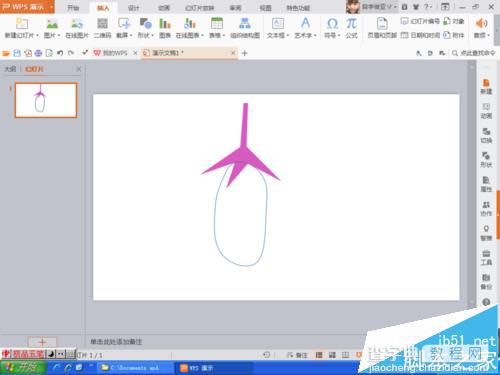Click the plus button to add slide
Viewport: 500px width, 375px height.
tap(42, 342)
